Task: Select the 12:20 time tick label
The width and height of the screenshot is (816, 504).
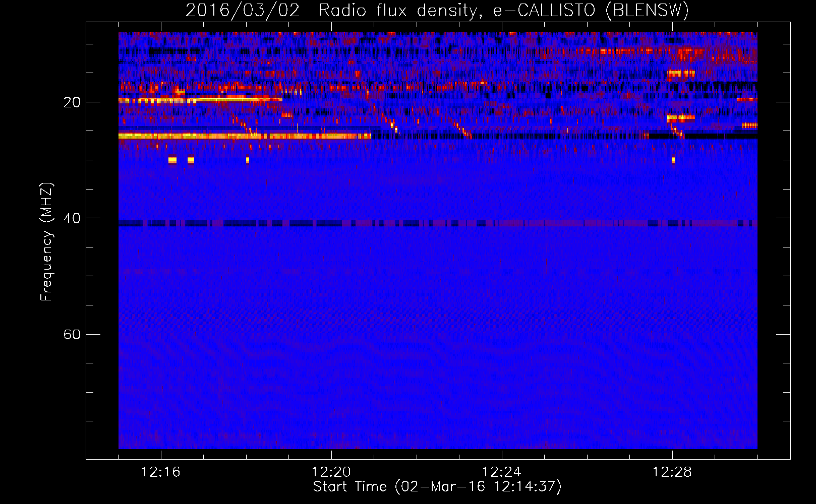Action: click(x=331, y=472)
